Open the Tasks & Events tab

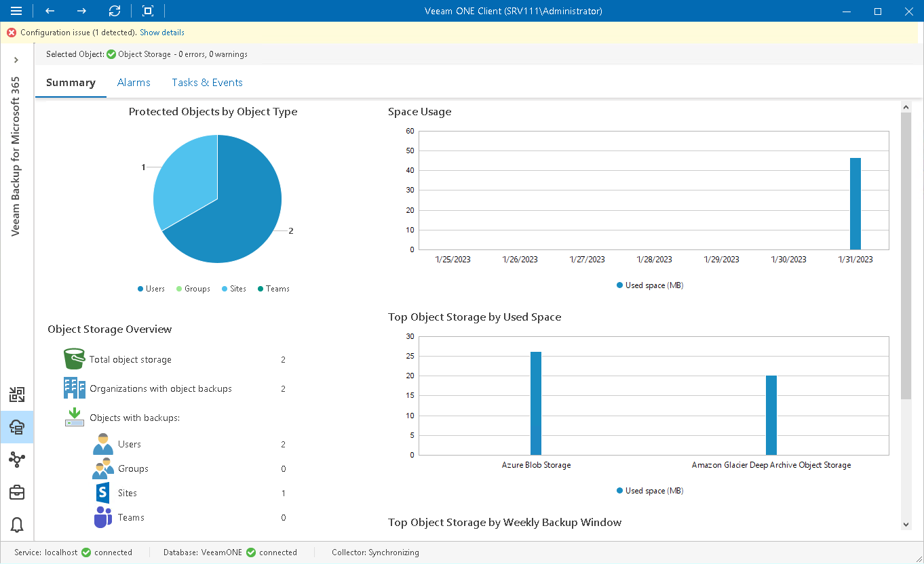[207, 83]
